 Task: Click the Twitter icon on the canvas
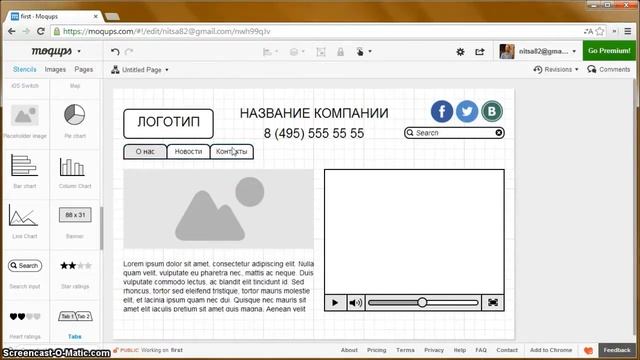[467, 111]
